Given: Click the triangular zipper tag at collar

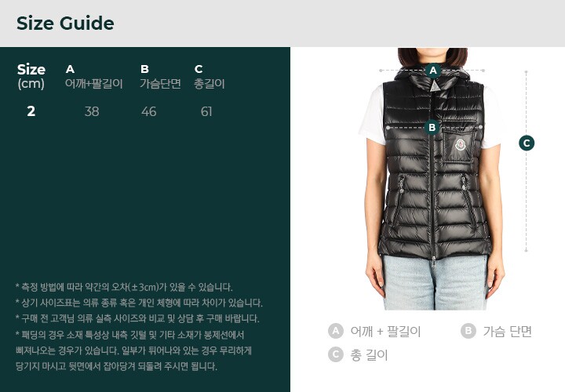Looking at the screenshot, I should pos(435,85).
